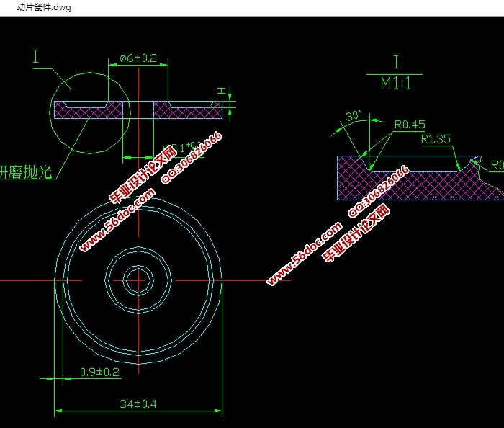Screen dimensions: 504x428
Task: Click the H height dimension label
Action: click(x=222, y=91)
